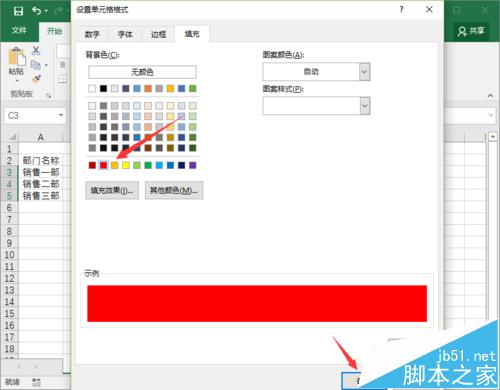Select row header 3
The image size is (500, 390).
click(x=9, y=172)
